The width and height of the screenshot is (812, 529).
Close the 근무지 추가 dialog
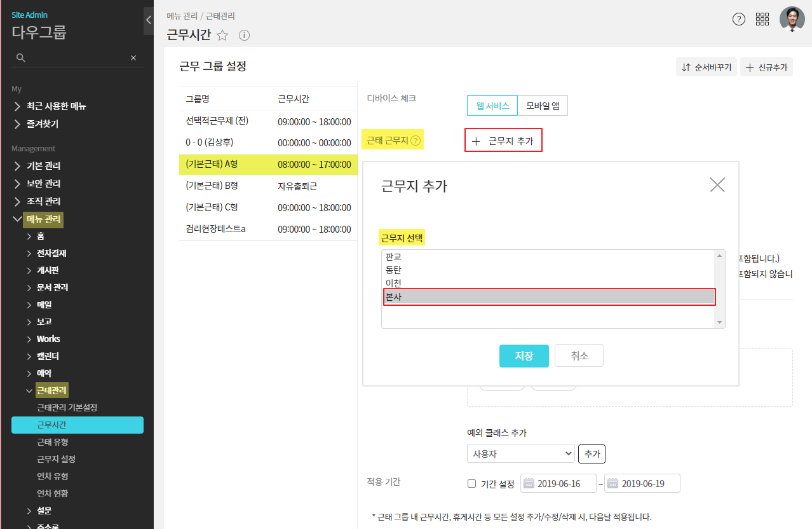click(x=717, y=185)
